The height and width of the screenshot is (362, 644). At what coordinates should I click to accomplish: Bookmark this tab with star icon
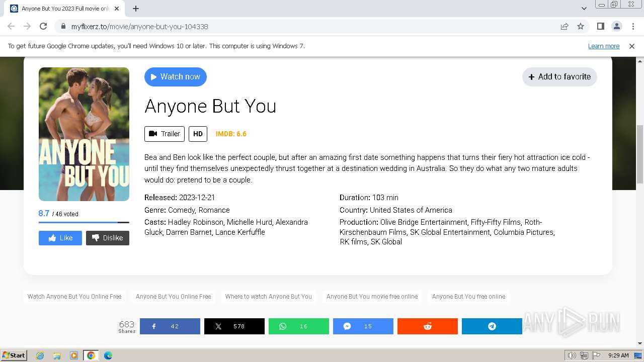[x=581, y=26]
